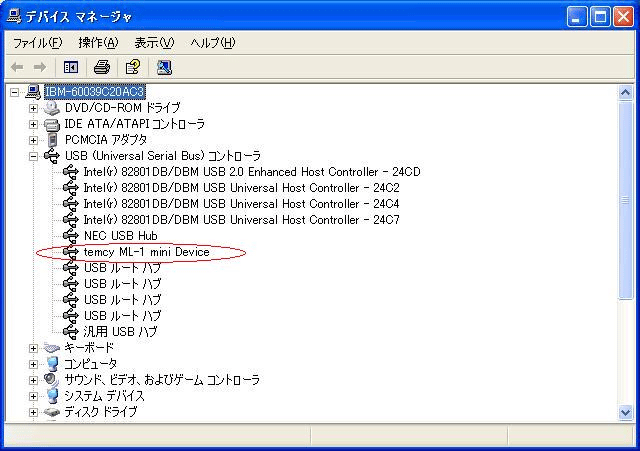Open the ファイル(F) menu
The image size is (640, 451).
(37, 43)
